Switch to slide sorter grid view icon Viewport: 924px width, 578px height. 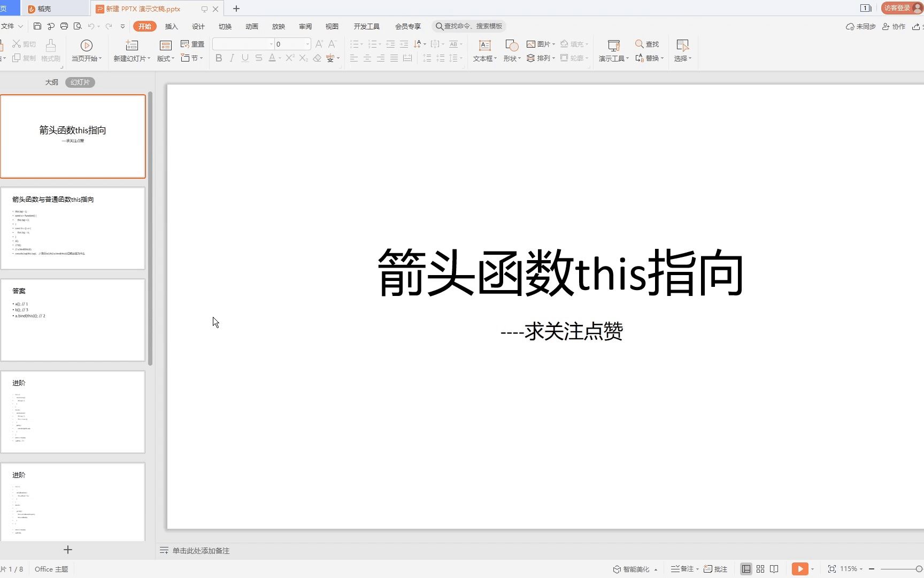click(x=760, y=569)
